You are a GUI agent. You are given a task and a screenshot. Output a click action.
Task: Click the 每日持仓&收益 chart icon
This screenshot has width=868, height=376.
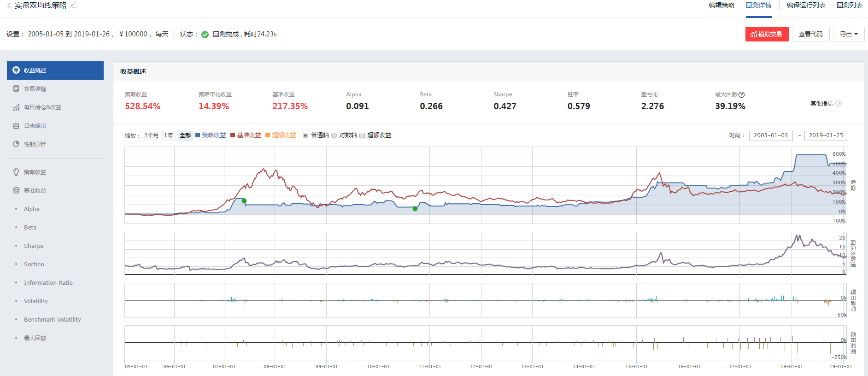[x=16, y=107]
